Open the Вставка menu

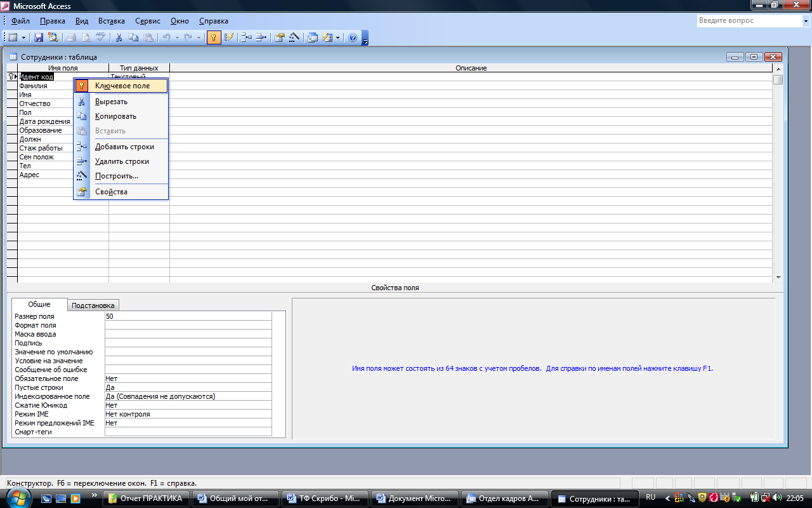[112, 21]
